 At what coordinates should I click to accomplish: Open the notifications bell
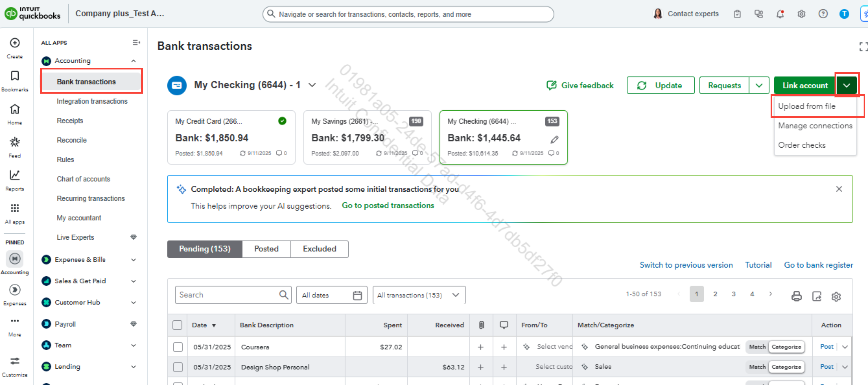coord(780,14)
